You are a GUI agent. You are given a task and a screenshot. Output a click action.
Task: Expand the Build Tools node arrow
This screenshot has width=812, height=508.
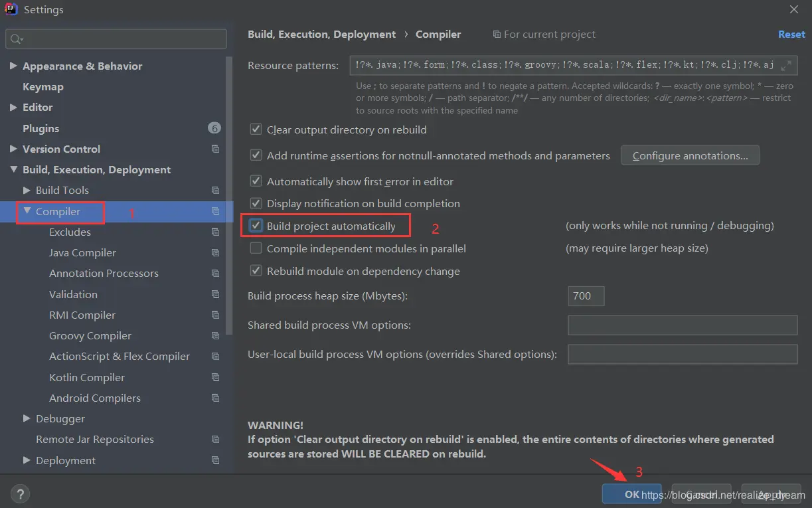27,190
